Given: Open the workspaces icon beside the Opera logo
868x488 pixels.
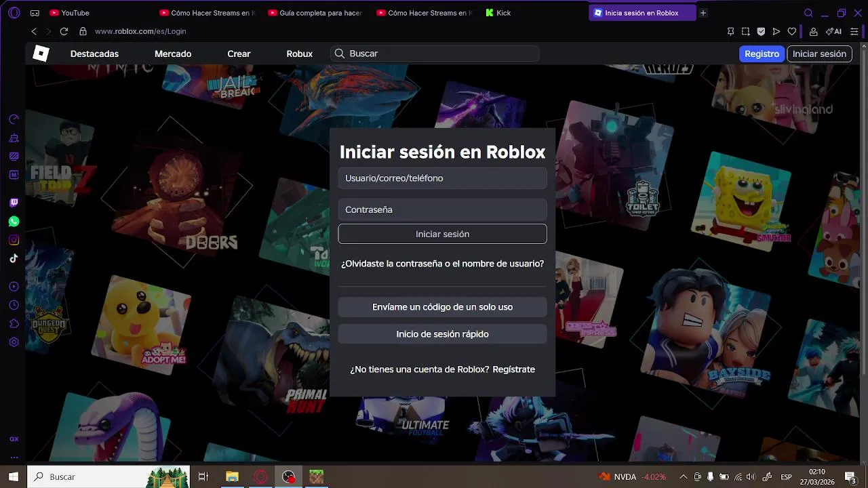Looking at the screenshot, I should pos(35,13).
